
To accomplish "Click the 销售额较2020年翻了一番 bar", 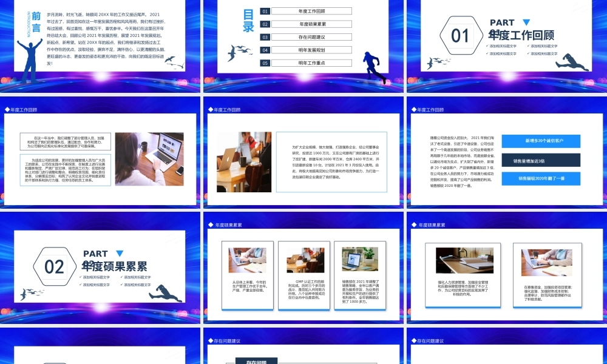I will click(541, 179).
